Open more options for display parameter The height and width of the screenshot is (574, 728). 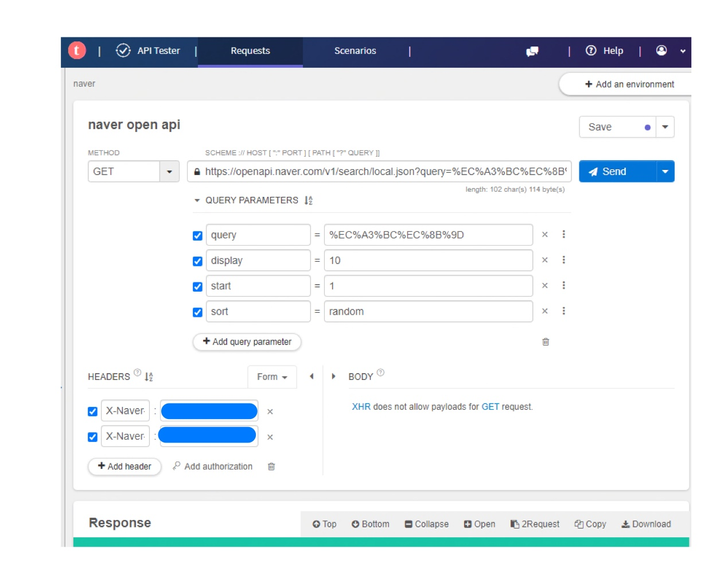click(564, 260)
